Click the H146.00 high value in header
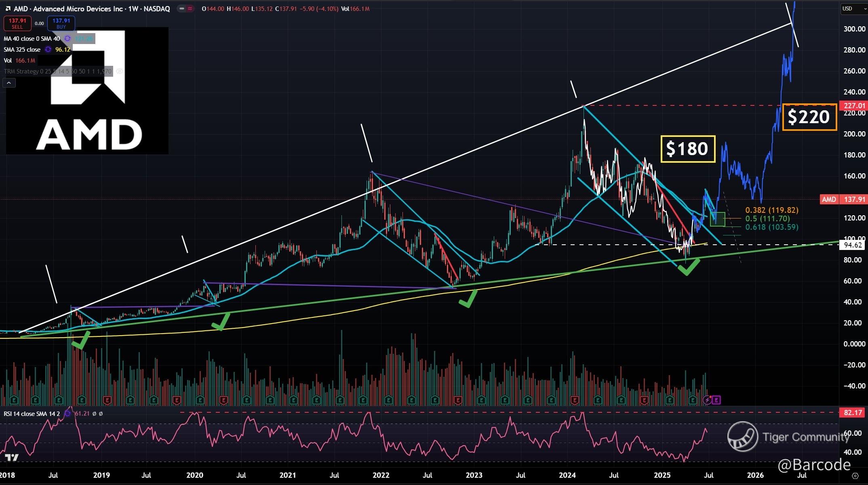 238,8
